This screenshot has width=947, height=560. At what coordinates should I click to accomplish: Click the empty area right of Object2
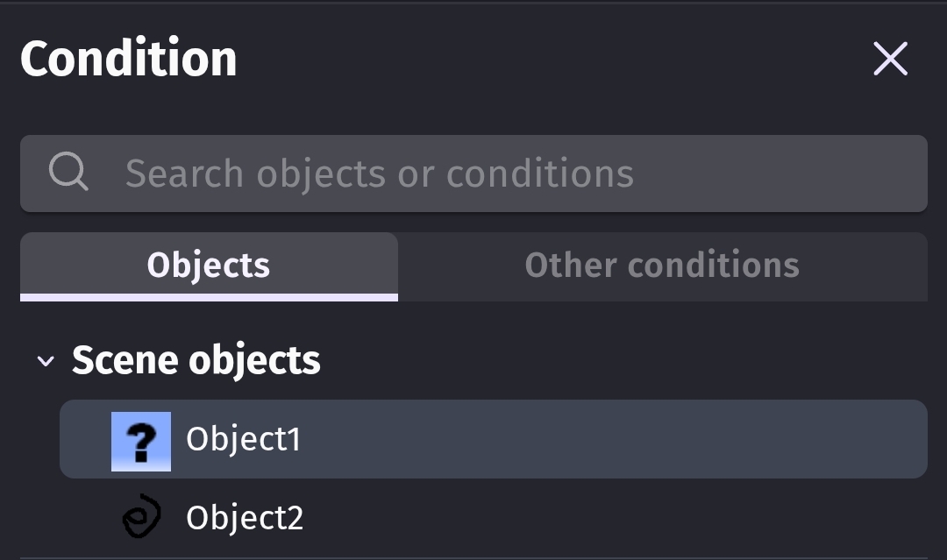pos(614,518)
